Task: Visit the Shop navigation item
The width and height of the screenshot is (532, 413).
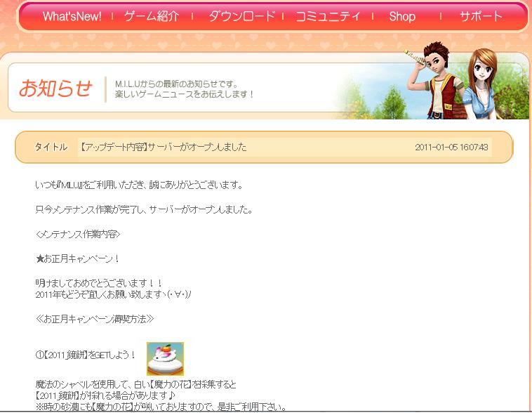Action: pos(402,17)
